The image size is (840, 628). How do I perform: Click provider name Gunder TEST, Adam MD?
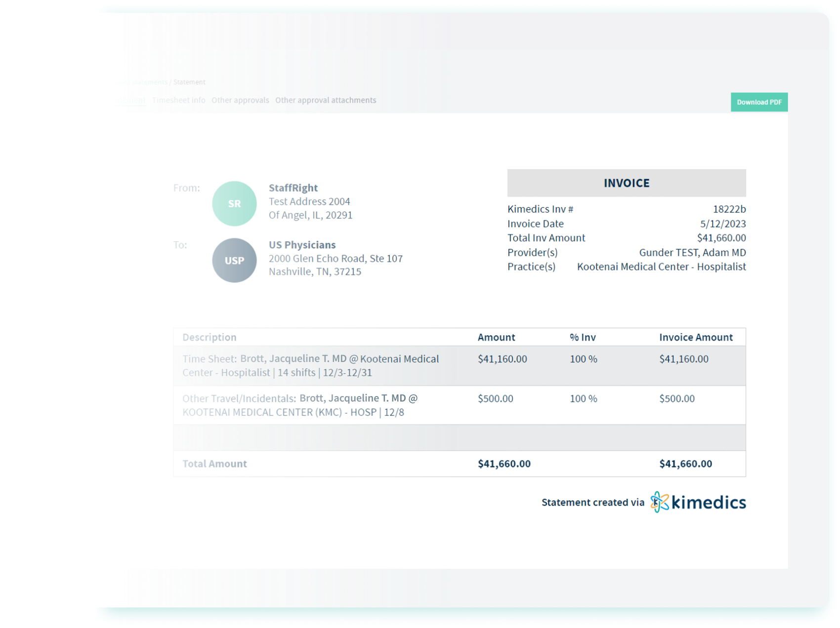(692, 253)
